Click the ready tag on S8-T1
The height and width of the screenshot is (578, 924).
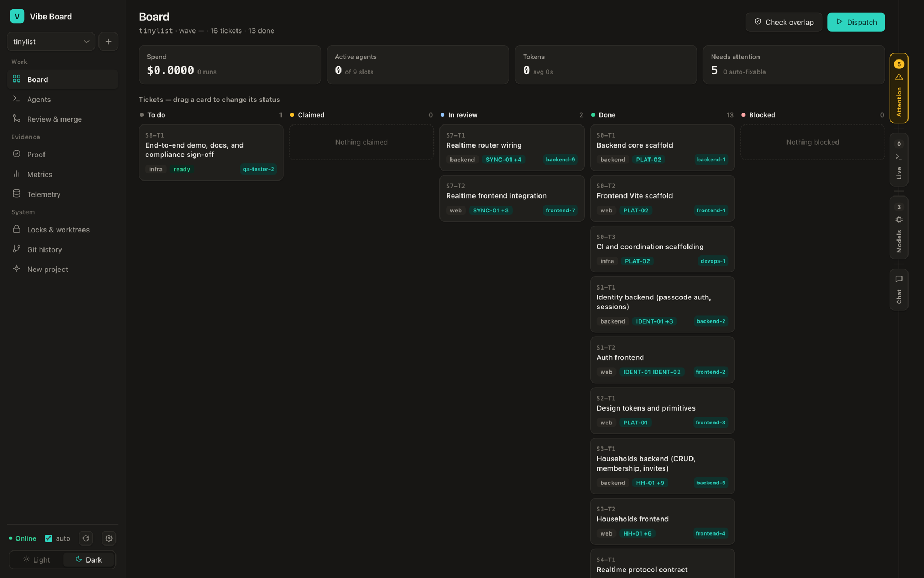(182, 169)
